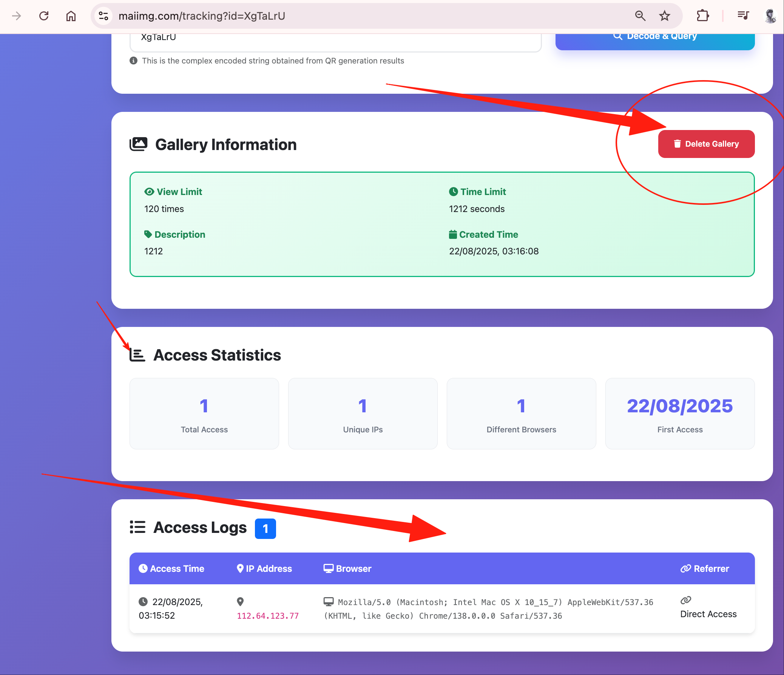This screenshot has width=784, height=675.
Task: Open the IP address 112.64.123.77 link
Action: click(267, 616)
